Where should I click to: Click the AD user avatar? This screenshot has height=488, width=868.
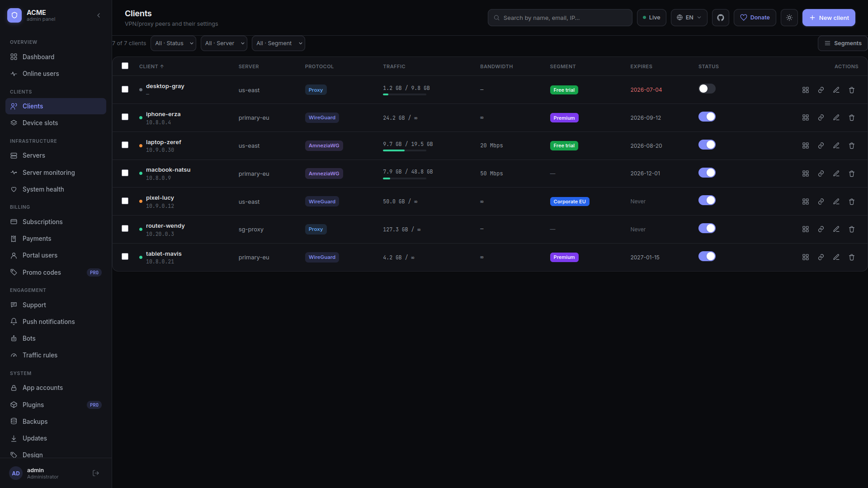coord(16,473)
